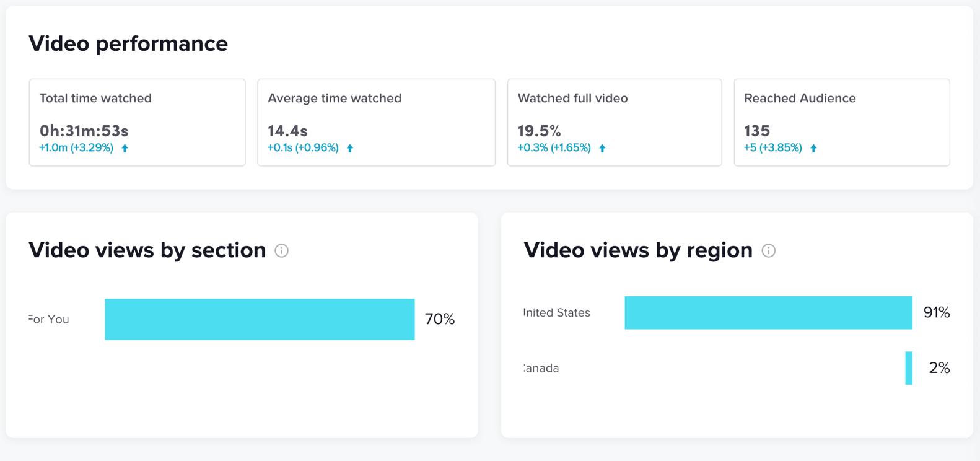This screenshot has height=461, width=980.
Task: Click the 0h:31m:53s value
Action: (84, 131)
